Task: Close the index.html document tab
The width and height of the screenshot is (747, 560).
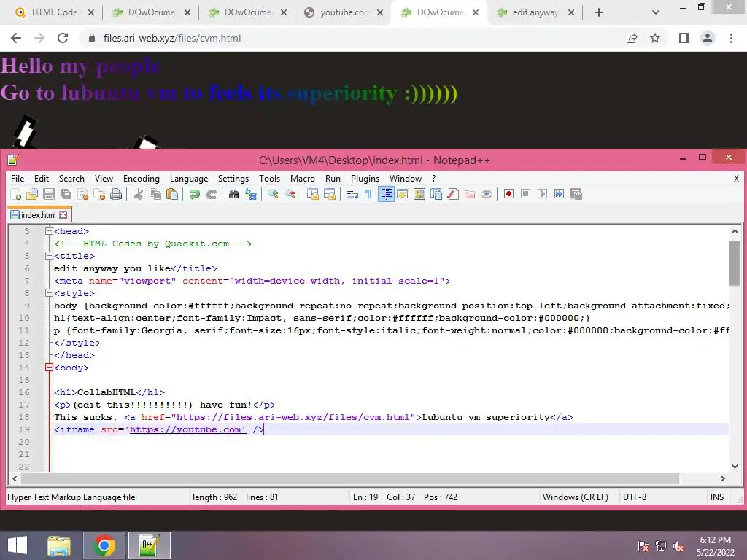Action: point(63,215)
